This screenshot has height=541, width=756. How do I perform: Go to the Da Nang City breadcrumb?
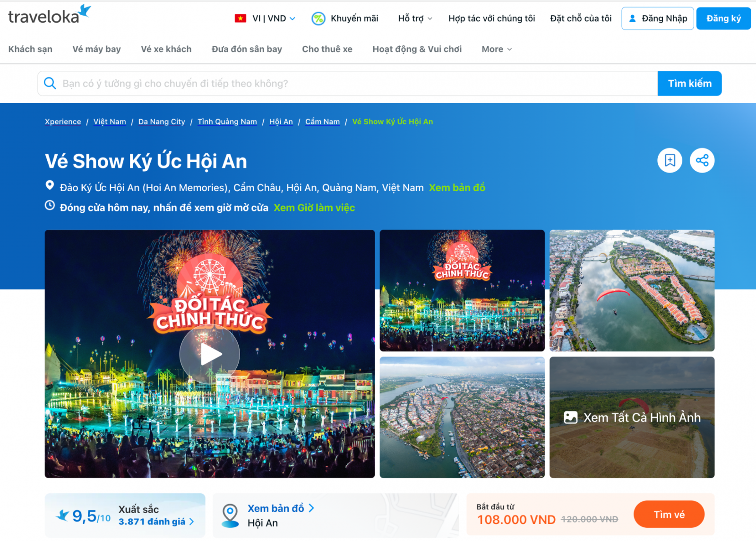tap(162, 122)
